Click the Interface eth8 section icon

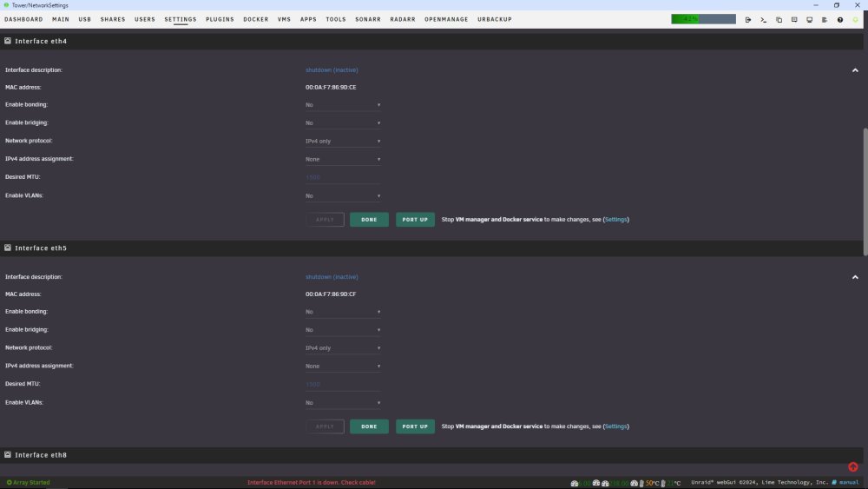8,454
